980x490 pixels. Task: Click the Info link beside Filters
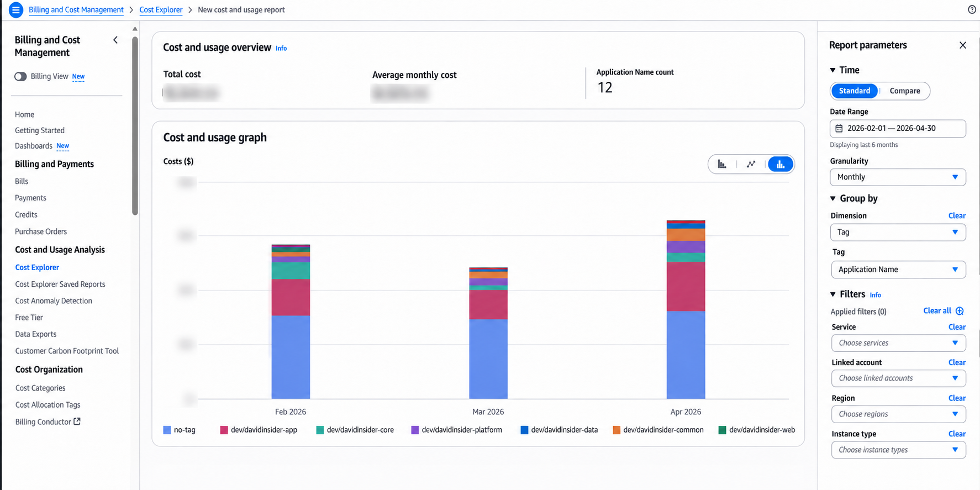[x=876, y=295]
